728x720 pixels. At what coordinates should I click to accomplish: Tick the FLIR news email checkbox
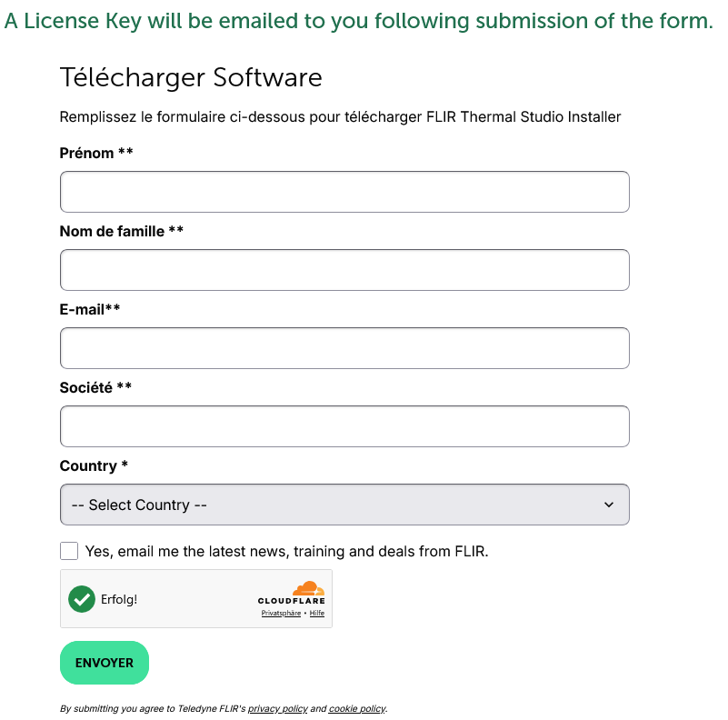tap(69, 551)
